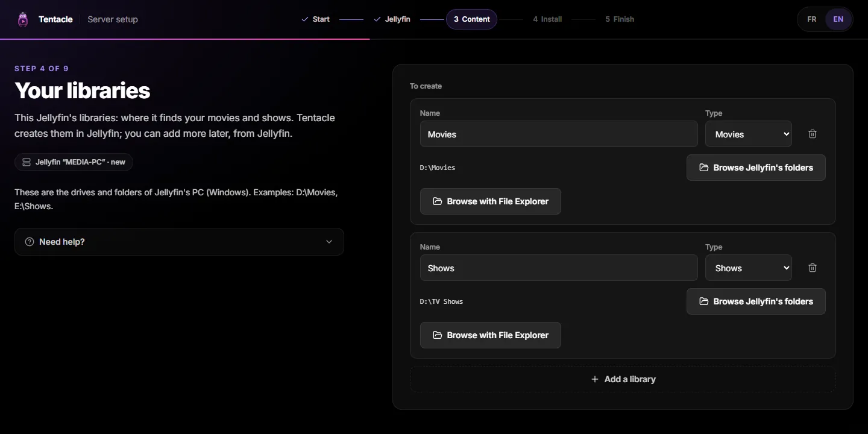The height and width of the screenshot is (434, 868).
Task: Click the server icon in MEDIA-PC badge
Action: click(27, 162)
